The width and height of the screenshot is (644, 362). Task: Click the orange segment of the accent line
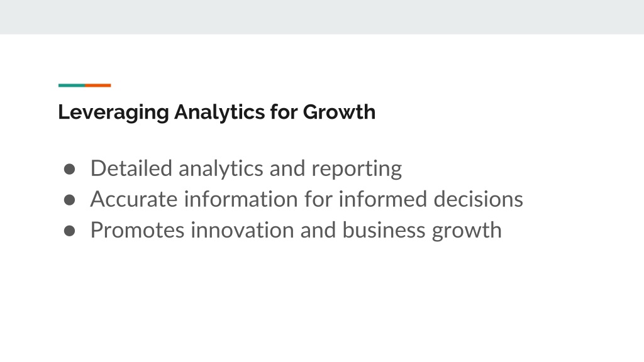point(97,85)
